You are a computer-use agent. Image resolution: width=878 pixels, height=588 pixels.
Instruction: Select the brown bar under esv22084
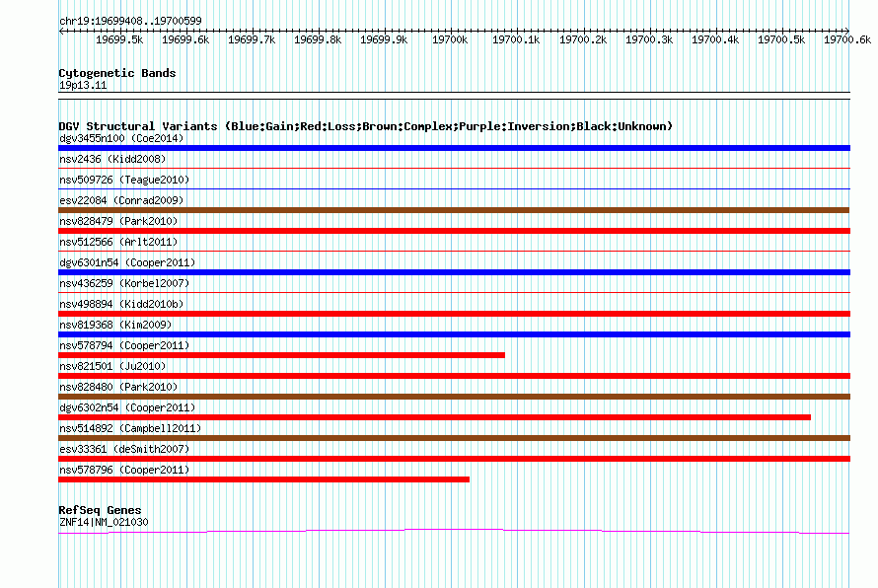point(454,210)
